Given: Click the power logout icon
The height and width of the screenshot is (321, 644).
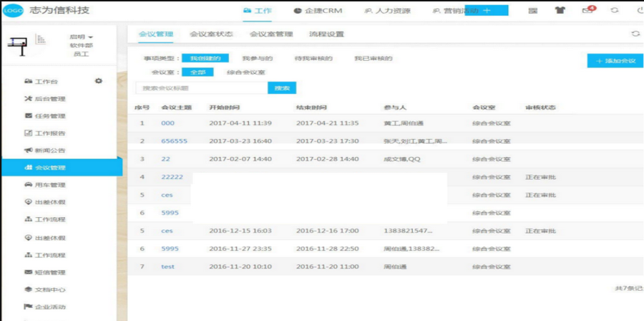Looking at the screenshot, I should [x=639, y=11].
